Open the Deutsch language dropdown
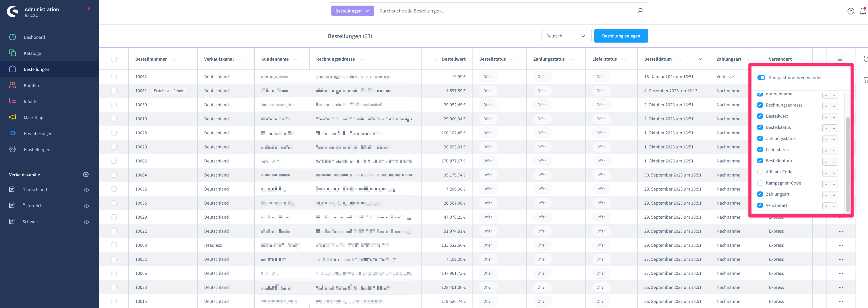The width and height of the screenshot is (868, 308). pos(566,36)
